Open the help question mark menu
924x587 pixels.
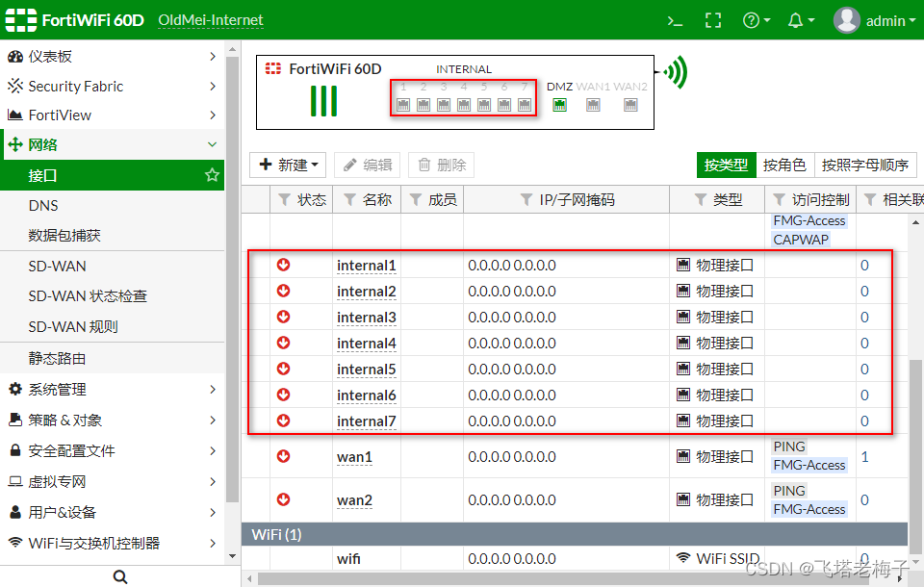757,20
